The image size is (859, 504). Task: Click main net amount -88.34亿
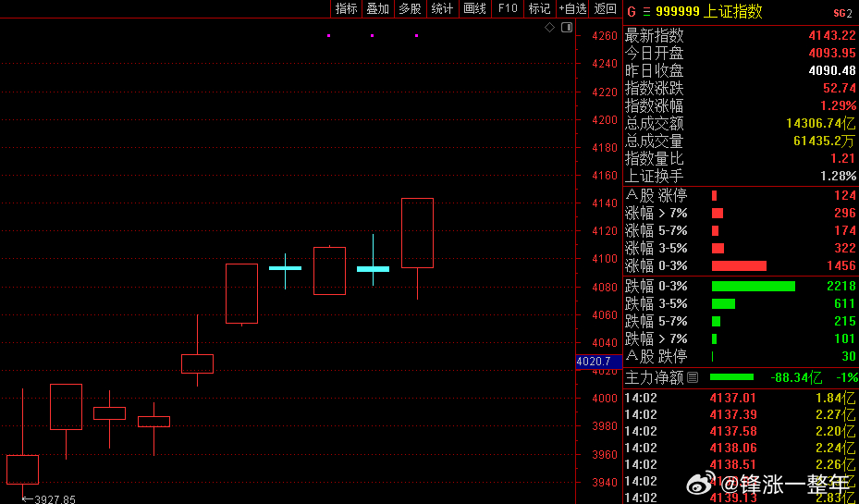tap(796, 377)
